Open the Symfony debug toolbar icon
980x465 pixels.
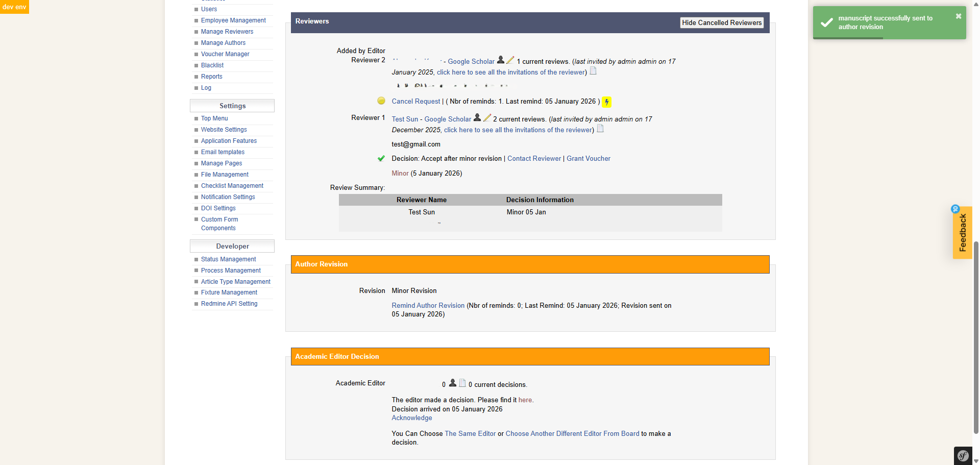[x=963, y=456]
